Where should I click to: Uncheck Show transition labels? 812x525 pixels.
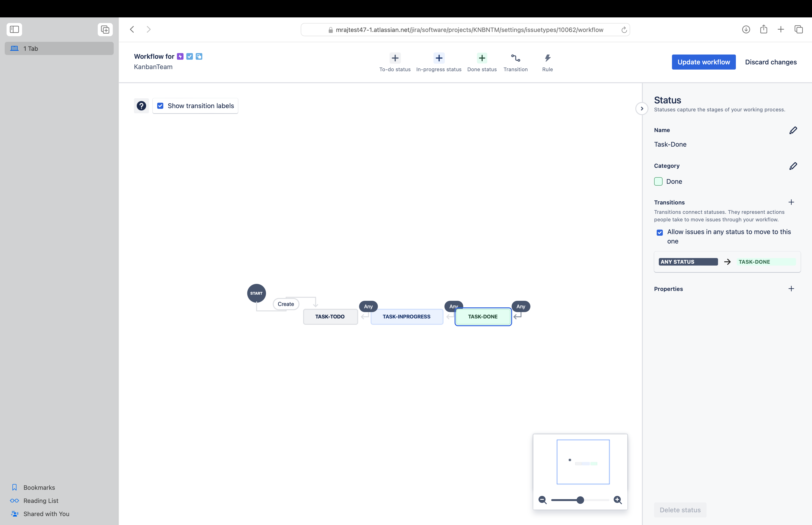click(x=160, y=106)
